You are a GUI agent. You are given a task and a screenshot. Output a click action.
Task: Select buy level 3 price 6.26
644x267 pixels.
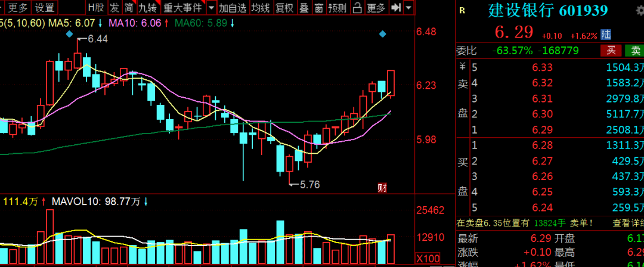543,176
